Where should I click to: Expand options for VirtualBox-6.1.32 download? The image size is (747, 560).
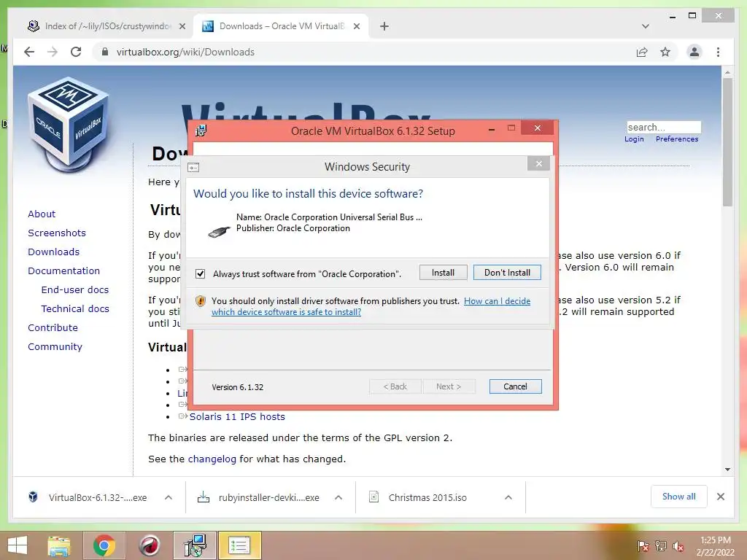click(x=169, y=497)
